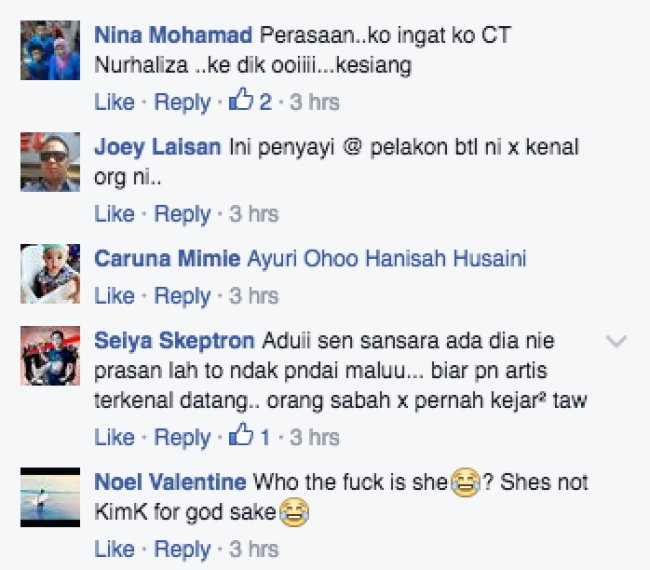
Task: Click thumbs-up icon on Seiya Skeptron's comment
Action: tap(241, 434)
